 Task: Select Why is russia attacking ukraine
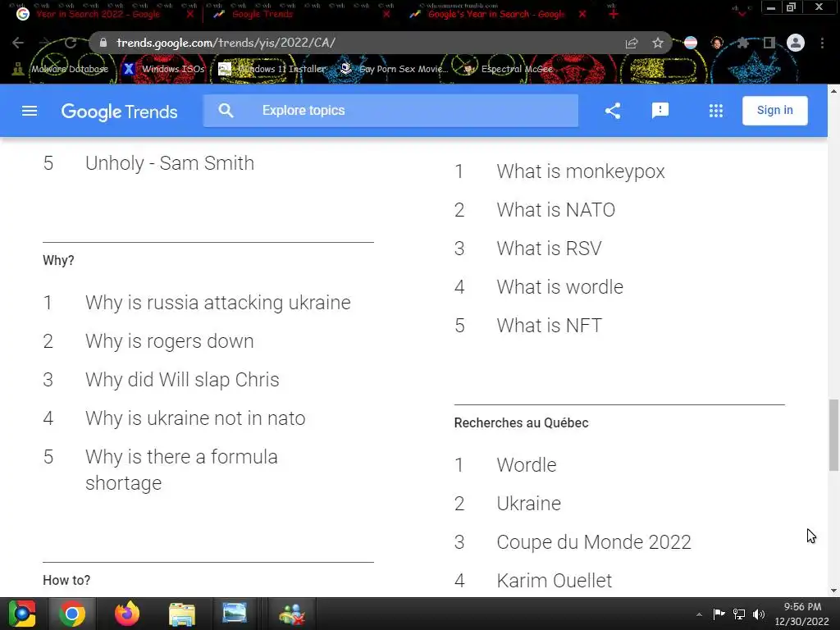(x=218, y=302)
